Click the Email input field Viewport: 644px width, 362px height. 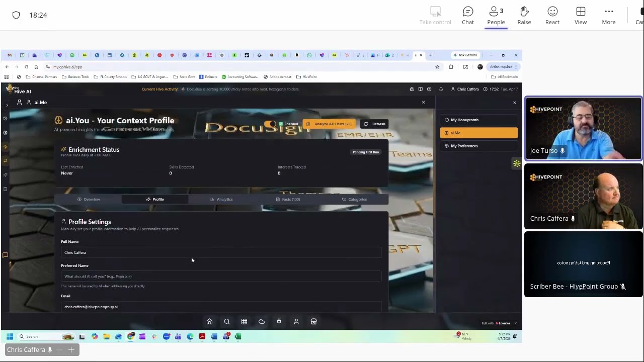click(x=221, y=307)
